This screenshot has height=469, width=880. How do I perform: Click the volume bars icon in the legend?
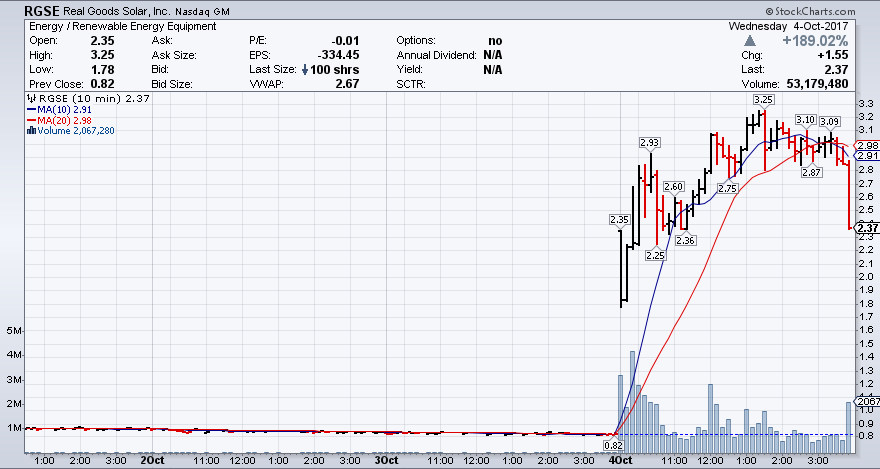30,130
